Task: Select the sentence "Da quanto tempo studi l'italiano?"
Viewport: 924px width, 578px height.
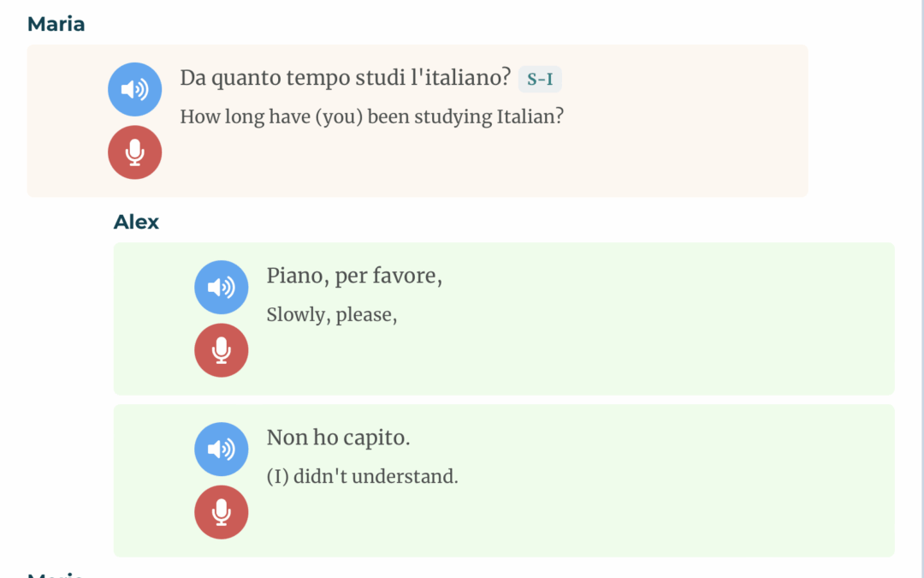Action: pyautogui.click(x=346, y=78)
